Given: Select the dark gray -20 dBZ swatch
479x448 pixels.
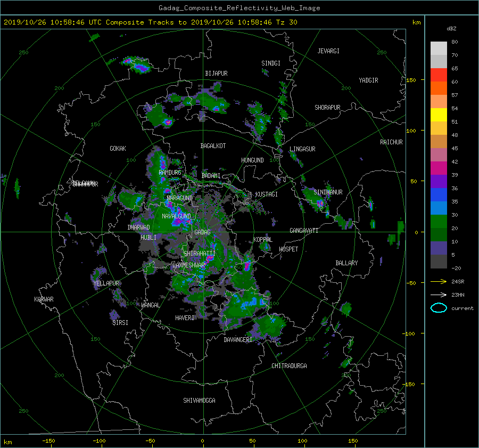Looking at the screenshot, I should pos(439,262).
